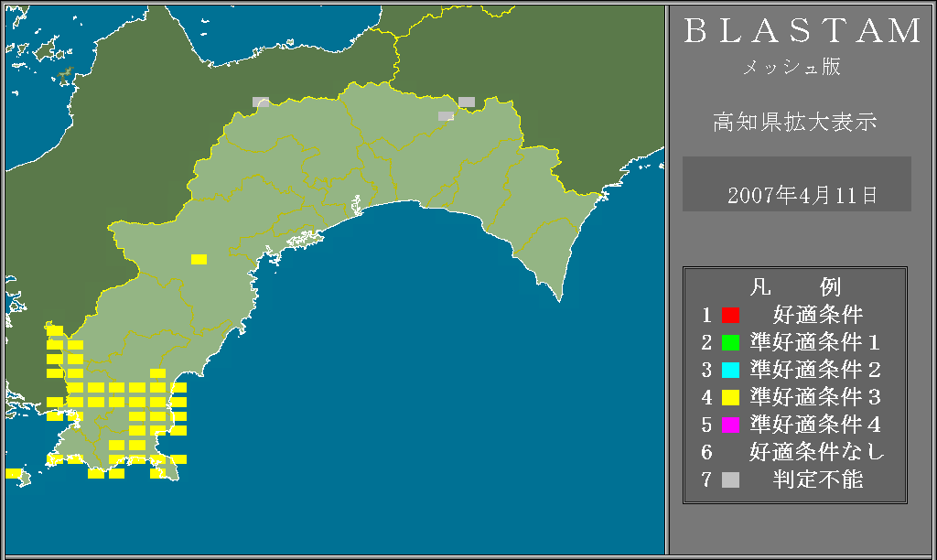
Task: Click the 好適条件 legend label
Action: tap(818, 315)
